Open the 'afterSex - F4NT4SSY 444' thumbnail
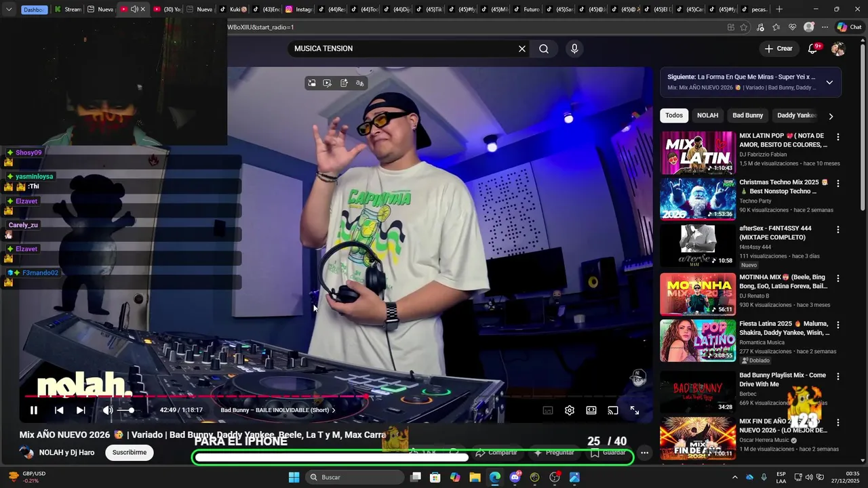The image size is (868, 488). click(x=698, y=245)
